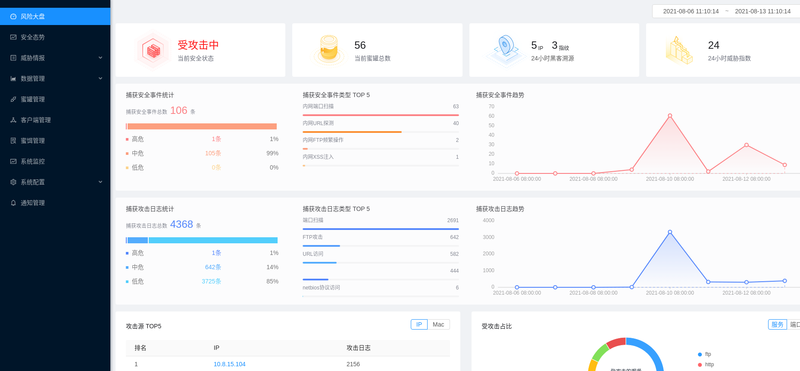
Task: Click the 通知管理 bell icon in sidebar
Action: tap(13, 203)
